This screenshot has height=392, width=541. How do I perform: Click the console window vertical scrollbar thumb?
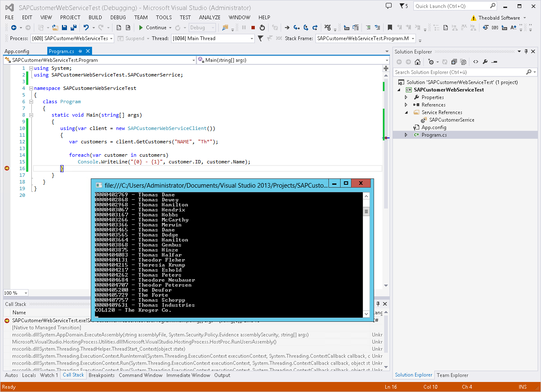(366, 211)
